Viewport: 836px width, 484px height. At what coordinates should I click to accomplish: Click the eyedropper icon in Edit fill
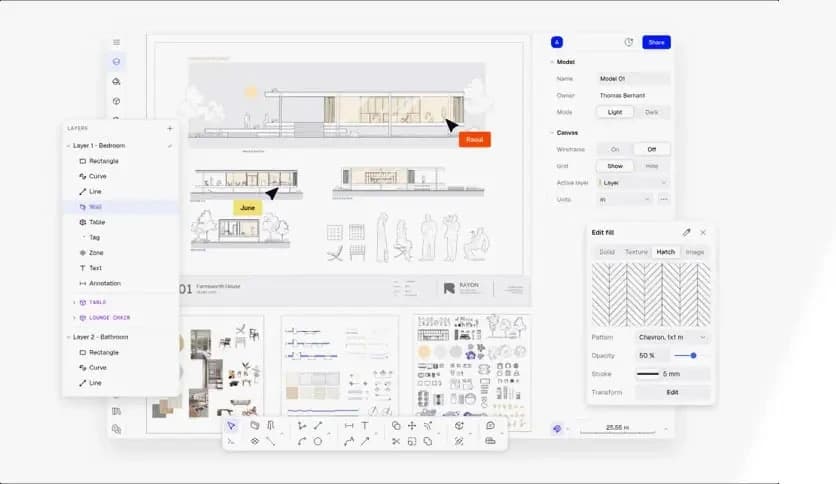tap(686, 232)
